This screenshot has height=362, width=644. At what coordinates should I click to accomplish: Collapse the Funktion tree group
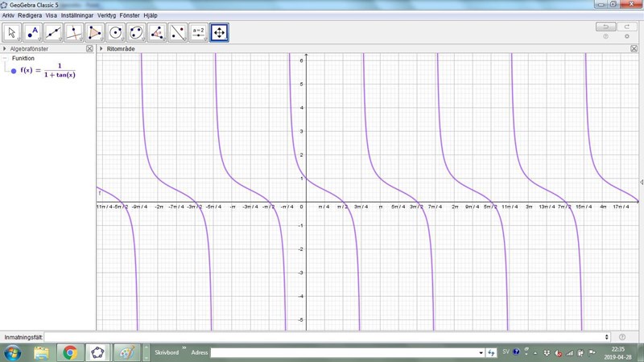click(x=5, y=59)
